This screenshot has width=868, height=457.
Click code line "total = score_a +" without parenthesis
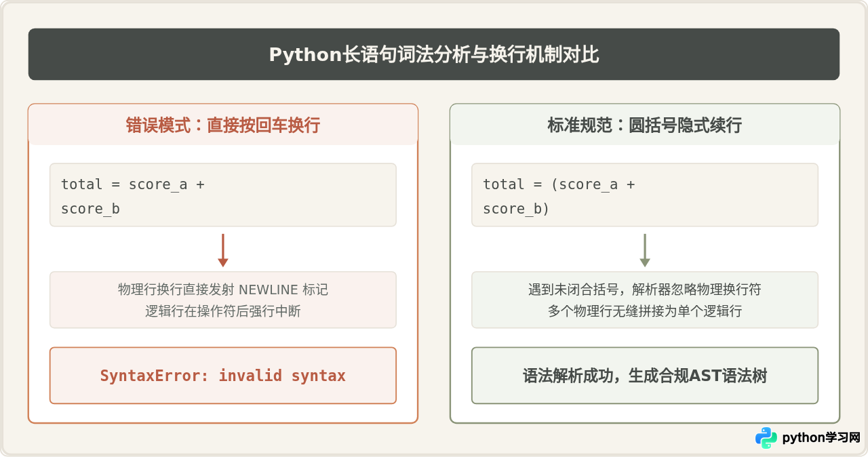[x=133, y=184]
